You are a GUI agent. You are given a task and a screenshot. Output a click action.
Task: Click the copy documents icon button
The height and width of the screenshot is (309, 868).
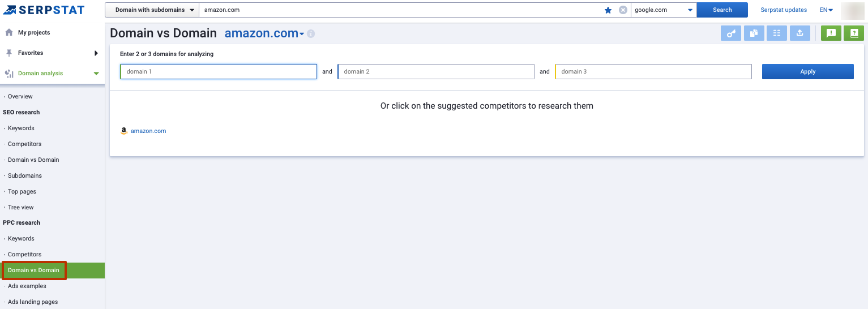pyautogui.click(x=754, y=33)
